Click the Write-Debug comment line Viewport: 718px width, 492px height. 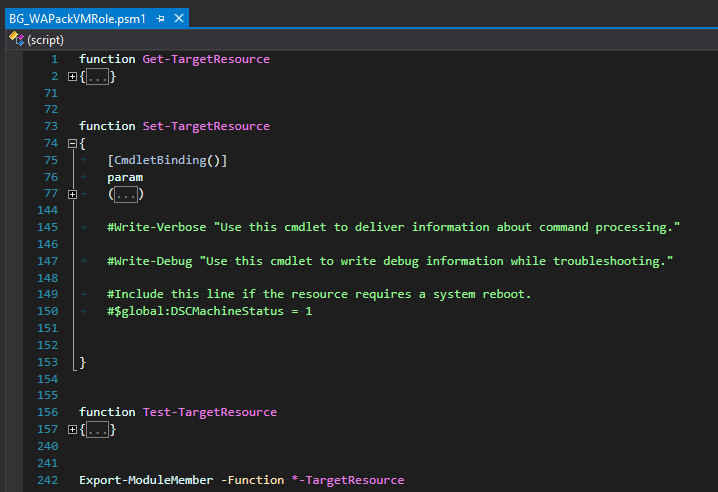coord(390,261)
